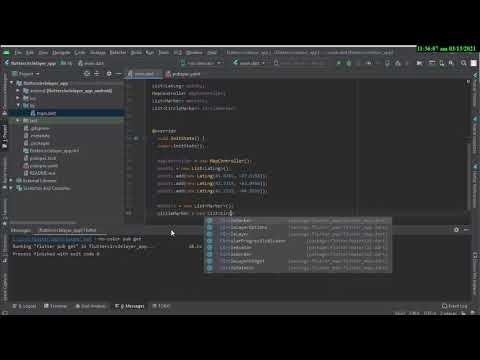Select pubspec.lock in the project tree
The height and width of the screenshot is (360, 480).
click(43, 158)
